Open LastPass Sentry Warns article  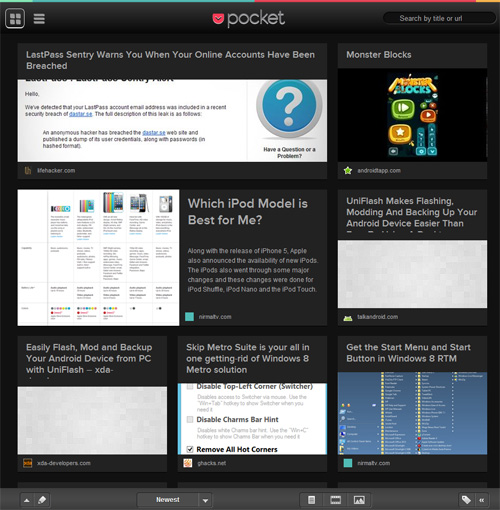click(170, 60)
